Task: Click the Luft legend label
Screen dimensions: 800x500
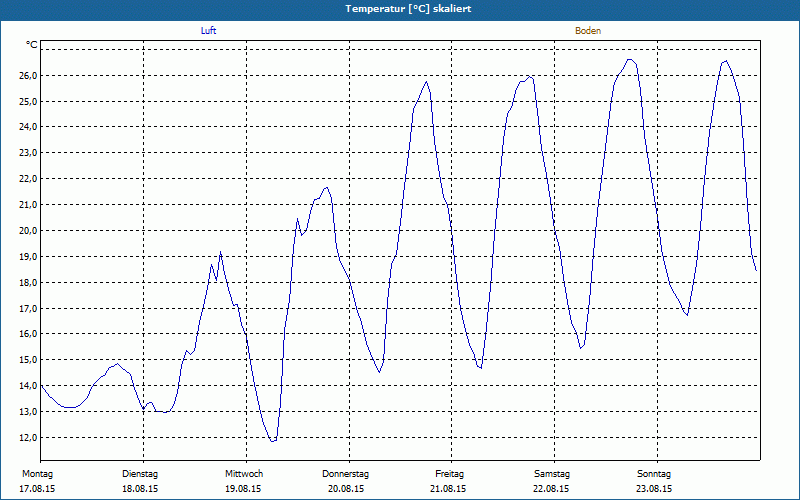Action: 208,31
